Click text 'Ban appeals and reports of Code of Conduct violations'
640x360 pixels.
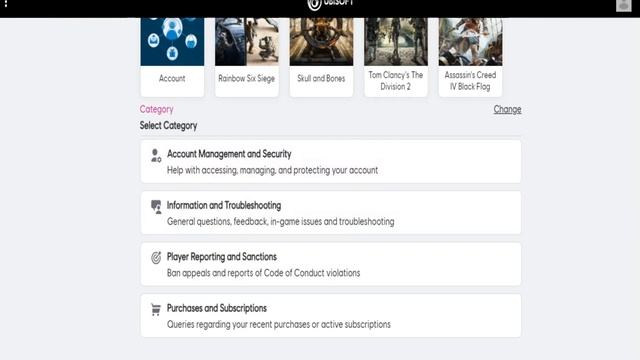pyautogui.click(x=263, y=273)
